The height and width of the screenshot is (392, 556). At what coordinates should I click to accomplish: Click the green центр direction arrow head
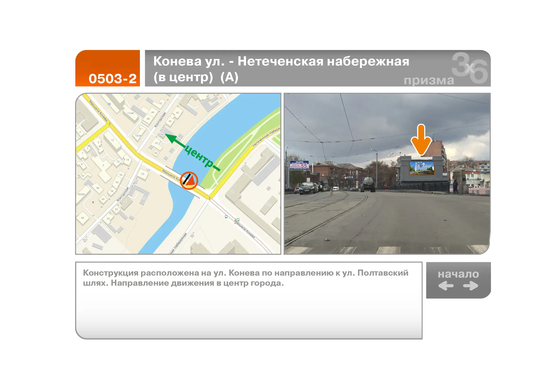[x=171, y=138]
